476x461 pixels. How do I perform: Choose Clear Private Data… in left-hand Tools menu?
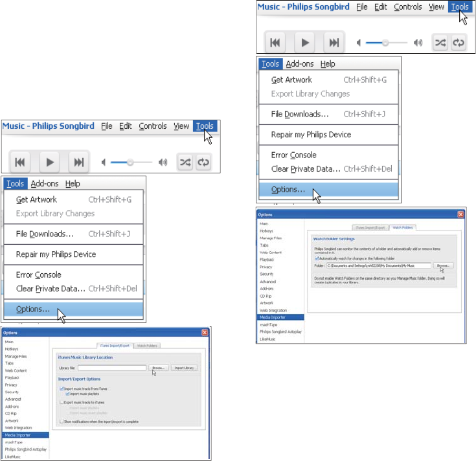pos(73,288)
